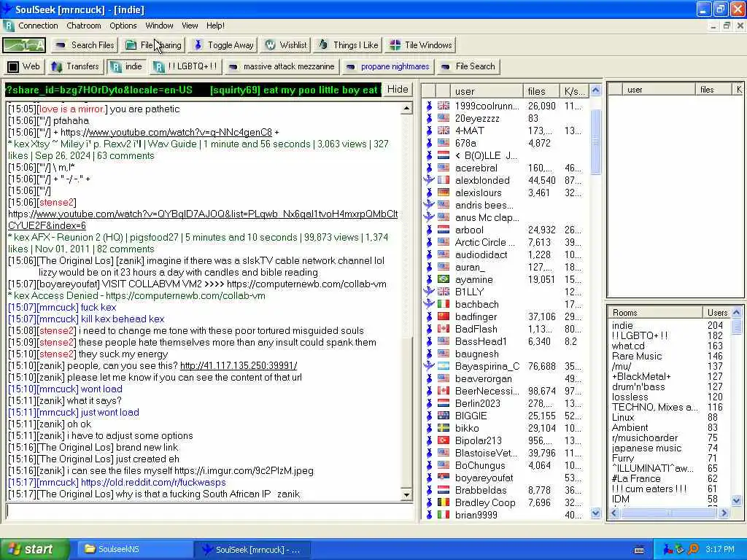
Task: Select the Rare Music room
Action: pos(636,356)
